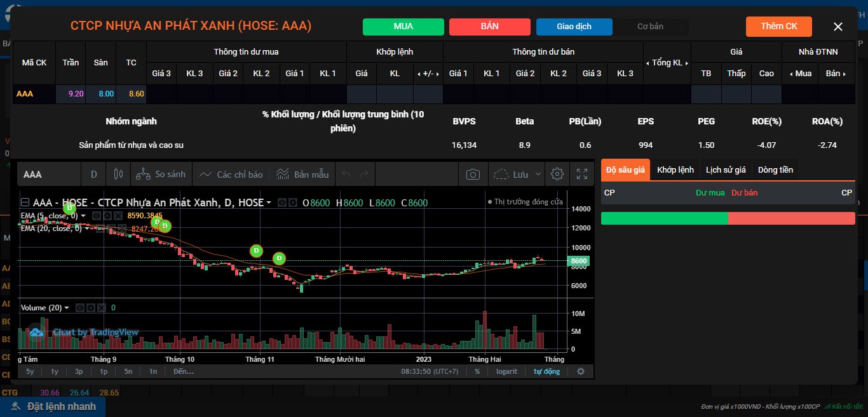
Task: Toggle logarit scale on chart
Action: click(x=507, y=371)
